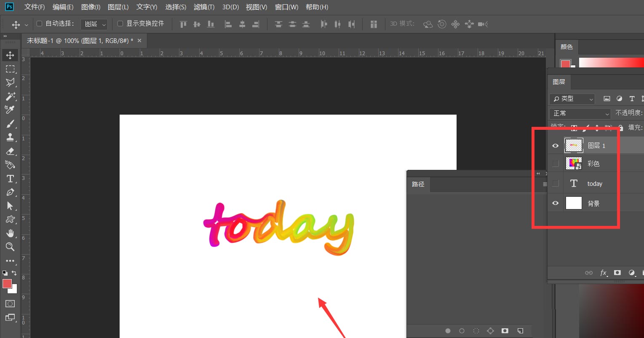Show the today text layer
Image resolution: width=644 pixels, height=338 pixels.
click(x=556, y=183)
